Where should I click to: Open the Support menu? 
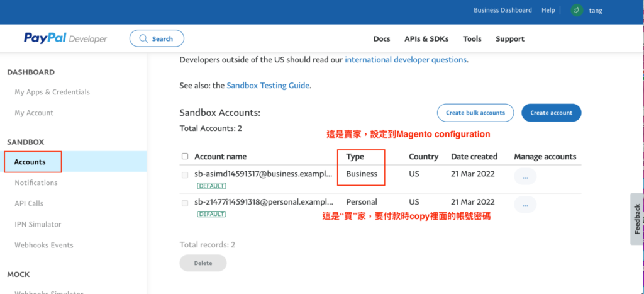509,38
